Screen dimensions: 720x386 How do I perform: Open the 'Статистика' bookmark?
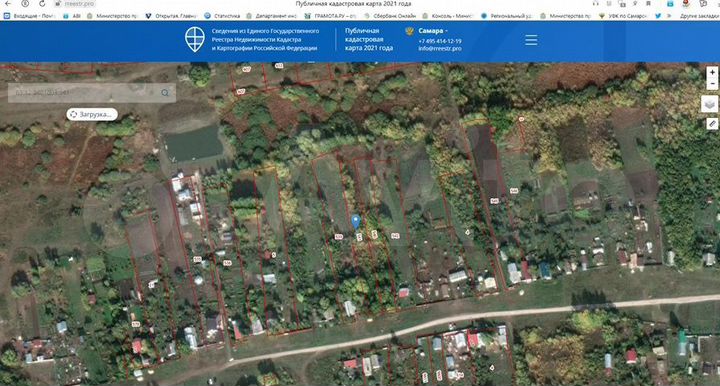222,16
